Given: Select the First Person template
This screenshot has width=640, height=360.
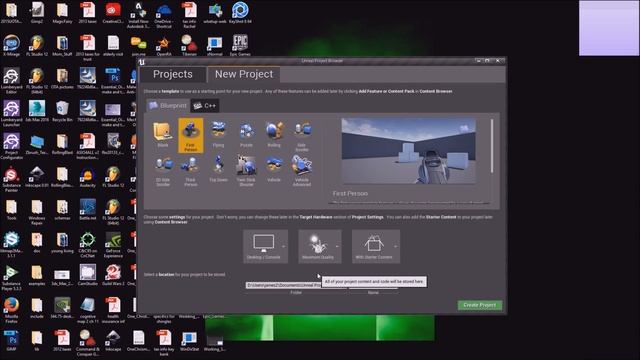Looking at the screenshot, I should click(190, 135).
